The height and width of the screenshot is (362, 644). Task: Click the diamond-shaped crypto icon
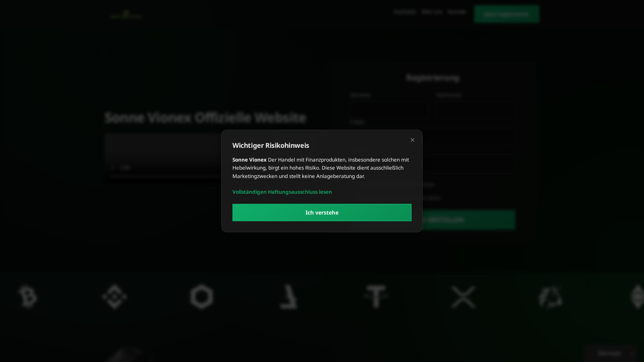[114, 297]
